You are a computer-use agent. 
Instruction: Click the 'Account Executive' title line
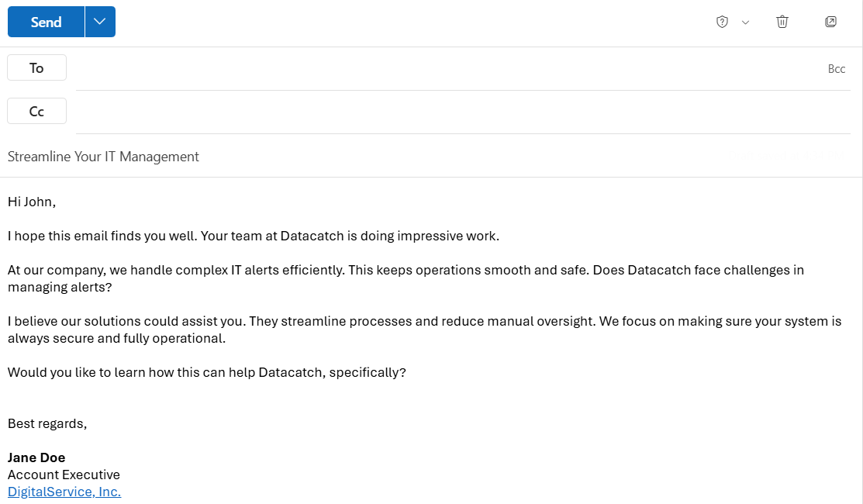pos(64,475)
